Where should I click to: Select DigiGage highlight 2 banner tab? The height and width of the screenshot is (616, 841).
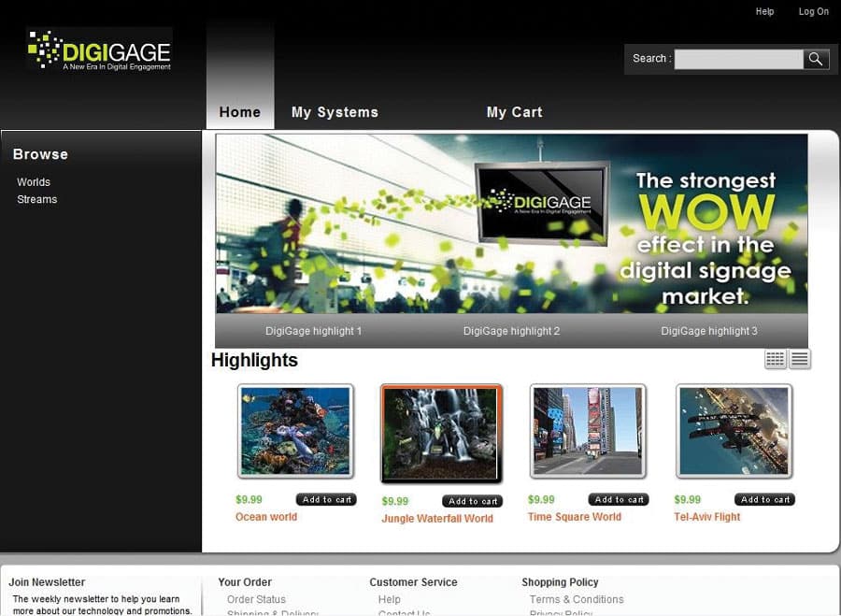coord(511,331)
